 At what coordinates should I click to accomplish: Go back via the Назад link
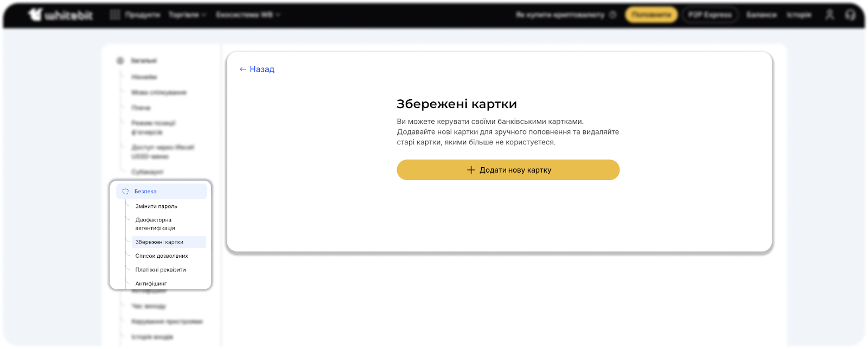click(257, 69)
